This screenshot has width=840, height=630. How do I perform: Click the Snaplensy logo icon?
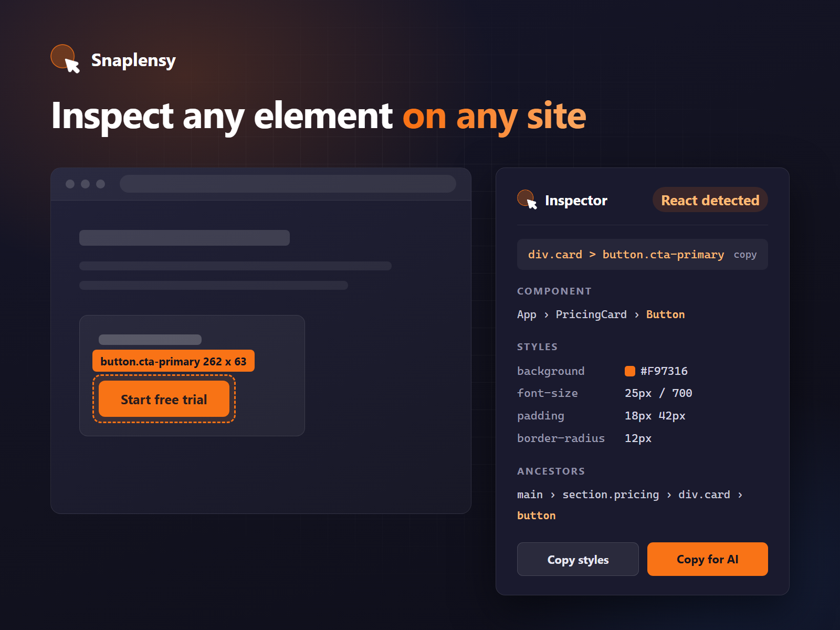pos(65,58)
